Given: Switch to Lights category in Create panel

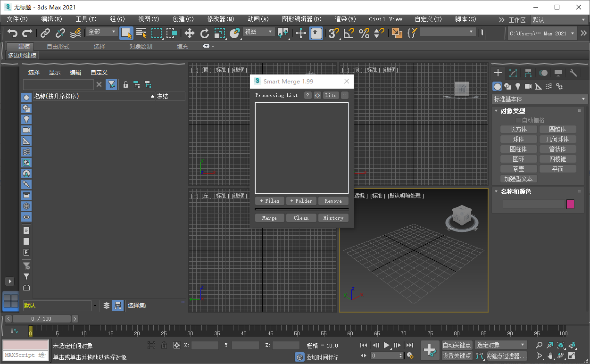Looking at the screenshot, I should pos(518,86).
